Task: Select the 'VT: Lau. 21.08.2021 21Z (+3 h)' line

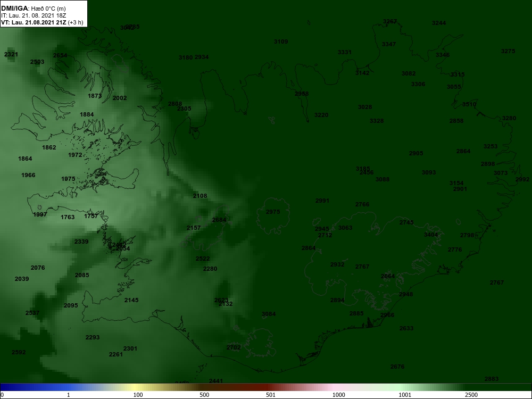Action: click(x=41, y=22)
